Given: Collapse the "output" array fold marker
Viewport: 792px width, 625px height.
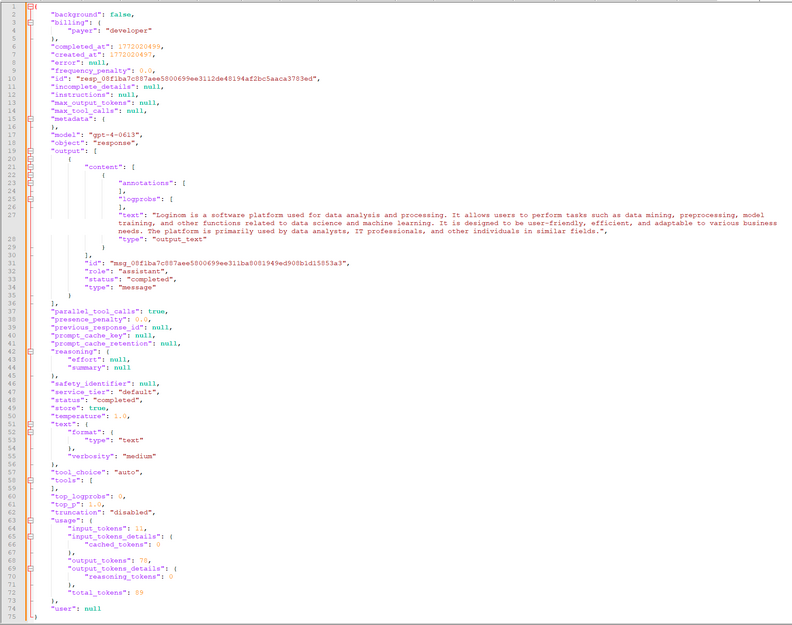Looking at the screenshot, I should pos(30,150).
